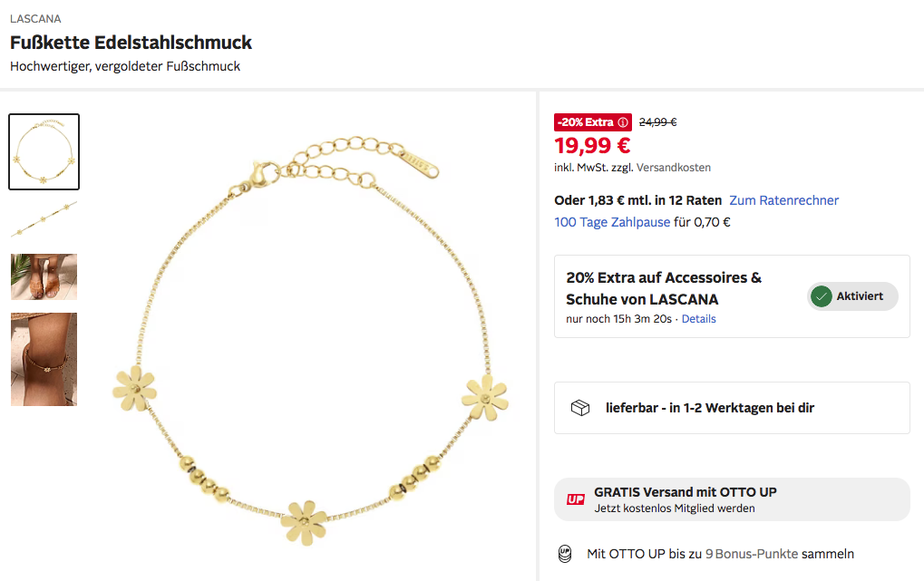Image resolution: width=924 pixels, height=581 pixels.
Task: Toggle the Aktiviert discount switch
Action: click(852, 296)
